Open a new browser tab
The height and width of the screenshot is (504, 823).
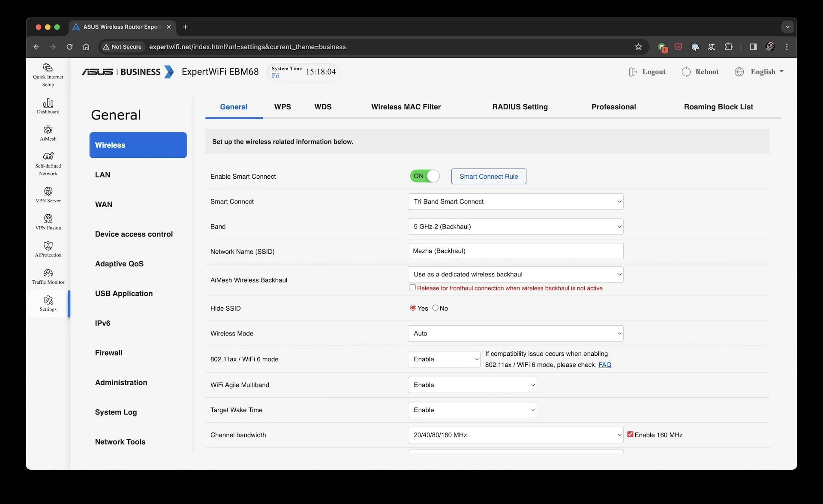(185, 27)
